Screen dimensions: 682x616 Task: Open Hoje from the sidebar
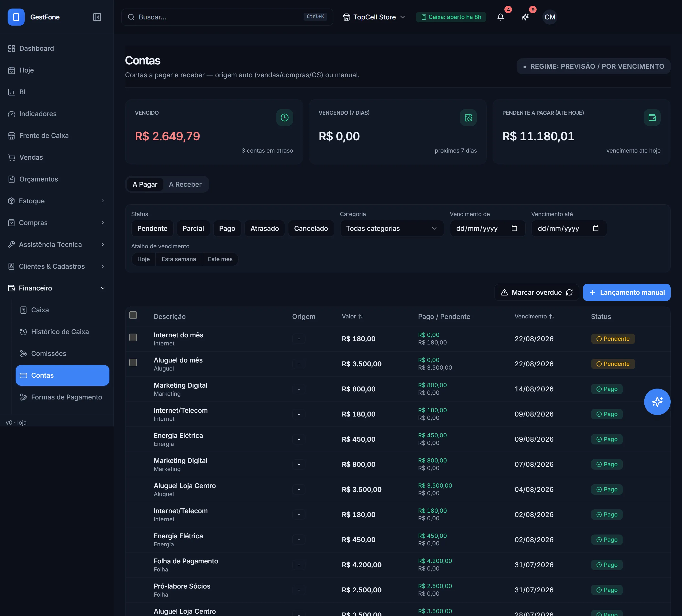point(57,70)
